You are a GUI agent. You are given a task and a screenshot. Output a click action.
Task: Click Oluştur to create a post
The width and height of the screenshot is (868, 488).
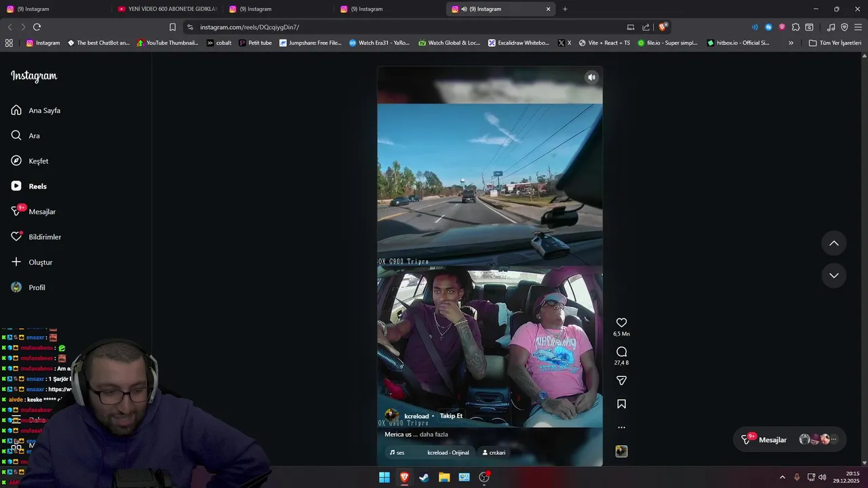tap(32, 262)
